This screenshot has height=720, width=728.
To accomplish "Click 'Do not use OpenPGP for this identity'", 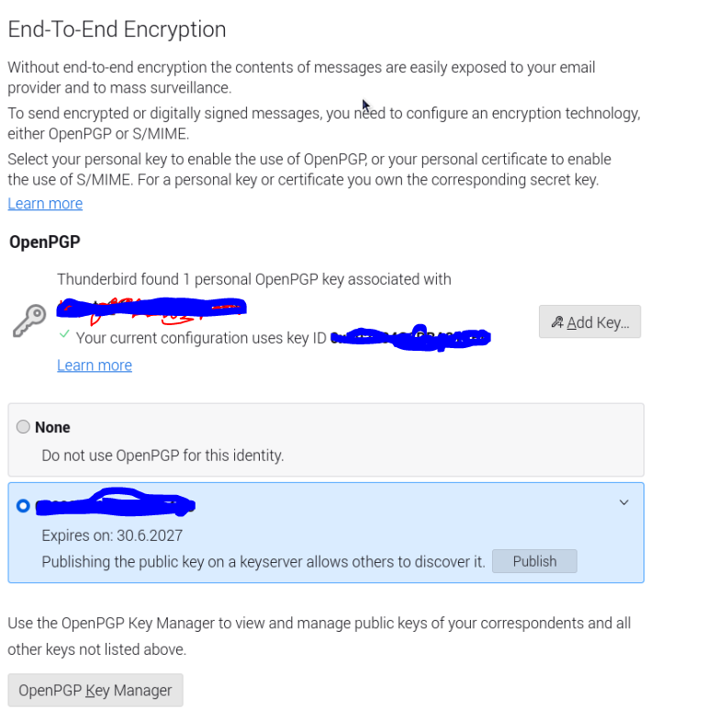I will point(162,455).
